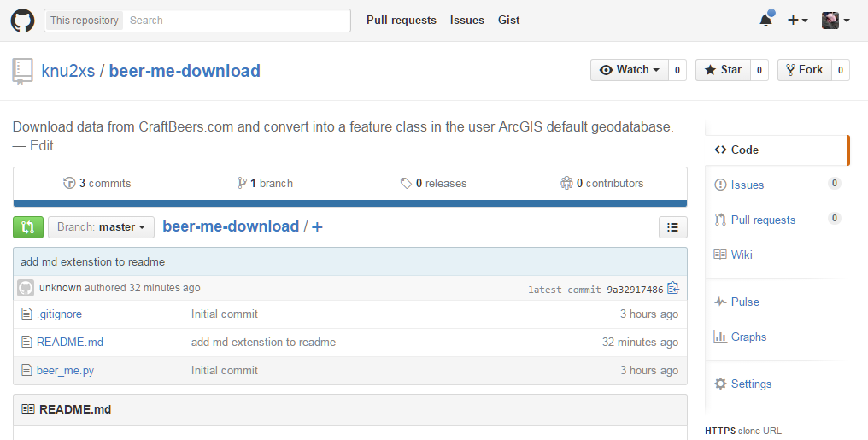Open the plus create-new menu
Viewport: 868px width, 440px height.
coord(798,20)
